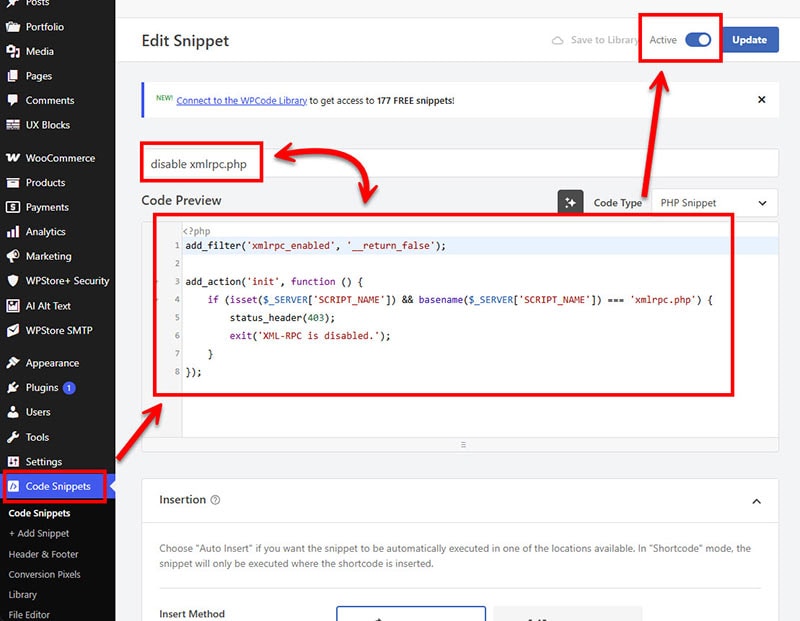Click line number 8 in editor gutter
This screenshot has height=621, width=800.
[177, 371]
